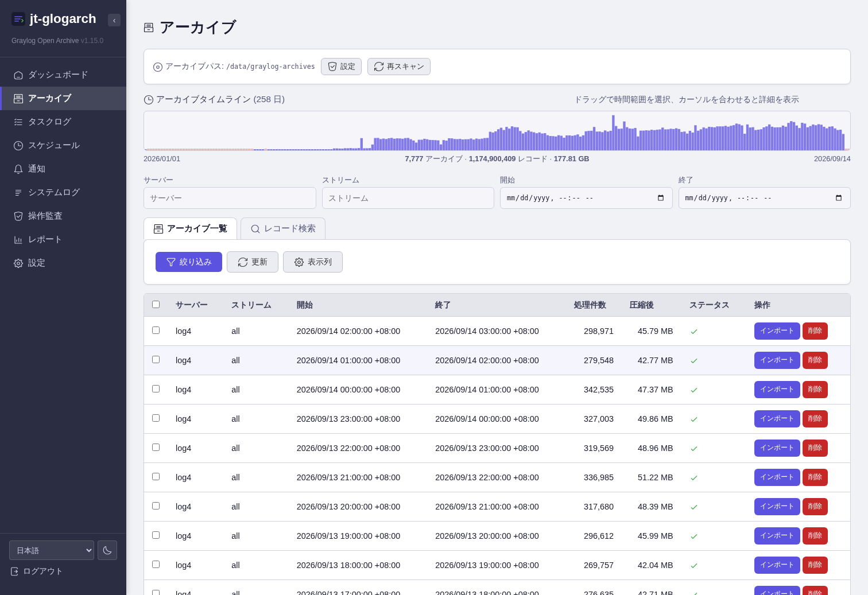Open the 表示列 column settings button
This screenshot has width=868, height=595.
(x=313, y=262)
